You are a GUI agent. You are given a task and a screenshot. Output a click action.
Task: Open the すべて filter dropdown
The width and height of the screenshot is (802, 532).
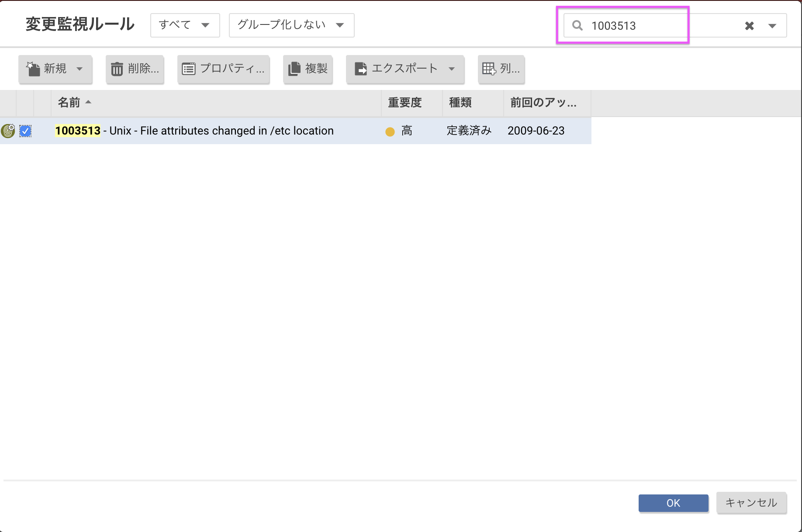click(x=185, y=25)
